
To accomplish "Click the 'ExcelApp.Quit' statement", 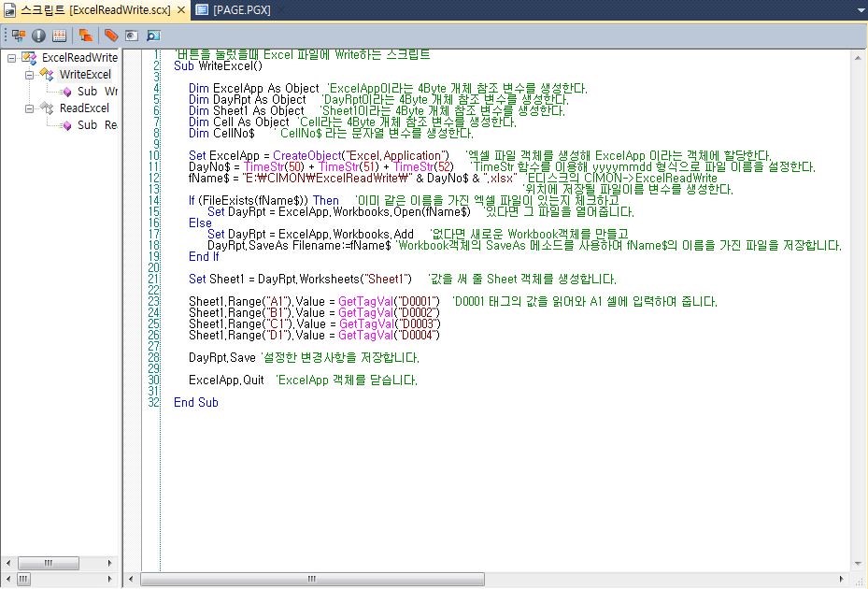I will click(x=226, y=381).
